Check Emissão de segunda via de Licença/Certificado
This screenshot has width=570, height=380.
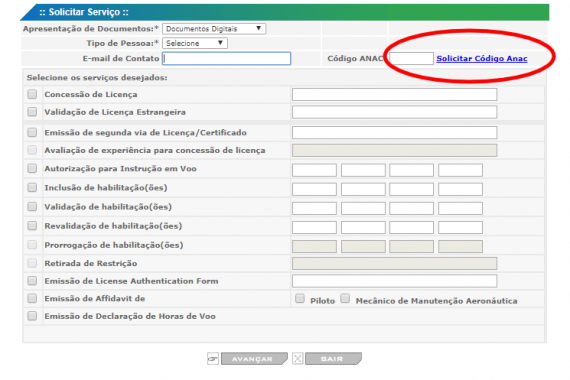[32, 132]
